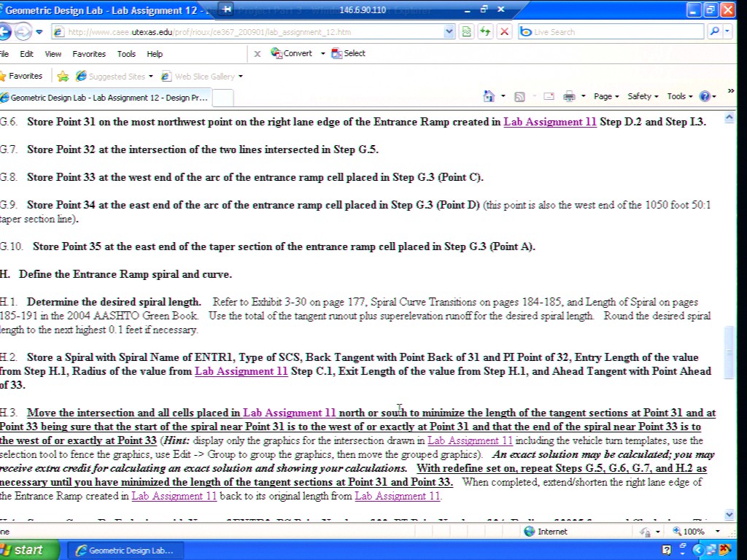Click the Select toolbar button
Image resolution: width=747 pixels, height=560 pixels.
click(348, 53)
